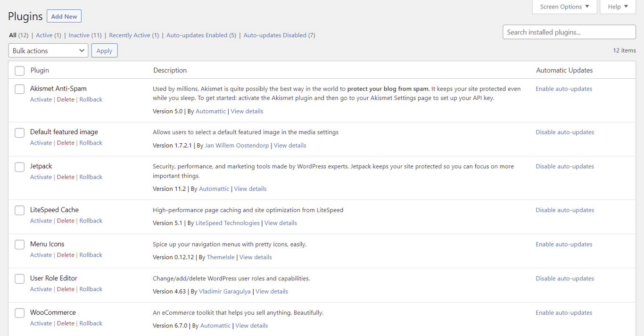This screenshot has width=644, height=336.
Task: Activate the LiteSpeed Cache plugin
Action: click(x=41, y=221)
